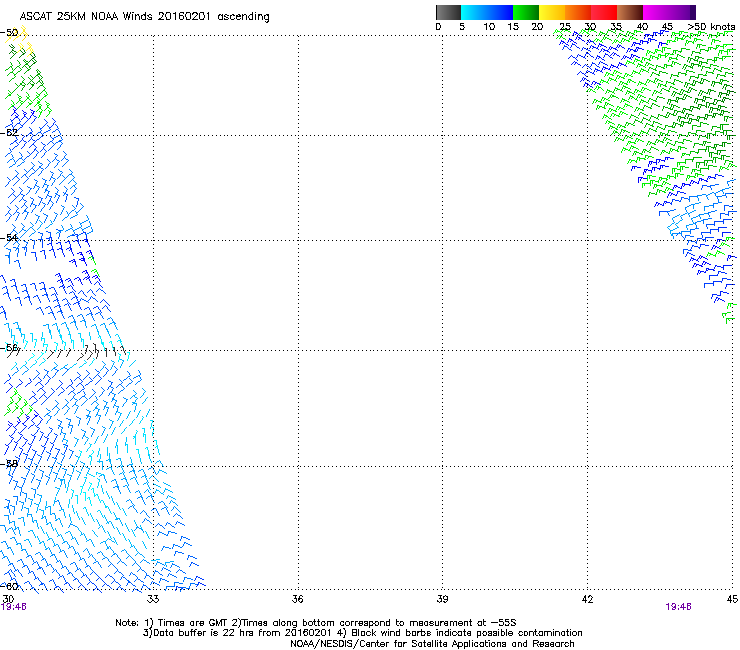Click the yellow wind barbs near latitude -50
Image resolution: width=740 pixels, height=650 pixels.
19,40
